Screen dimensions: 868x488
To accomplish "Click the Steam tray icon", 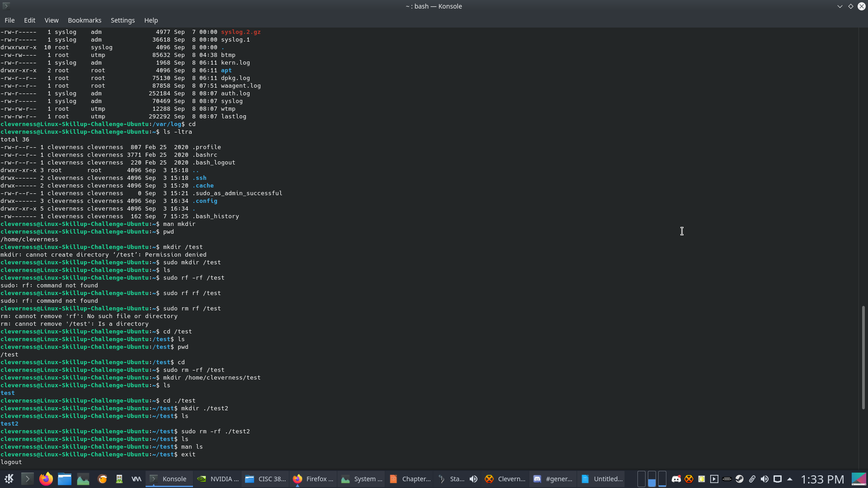I will coord(740,479).
